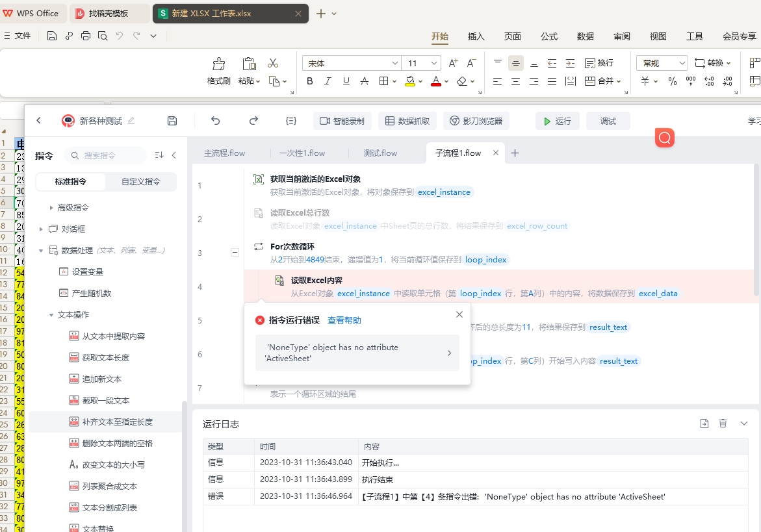Collapse the 数据处理 tree node
Screen dimensions: 761x532
click(x=41, y=251)
